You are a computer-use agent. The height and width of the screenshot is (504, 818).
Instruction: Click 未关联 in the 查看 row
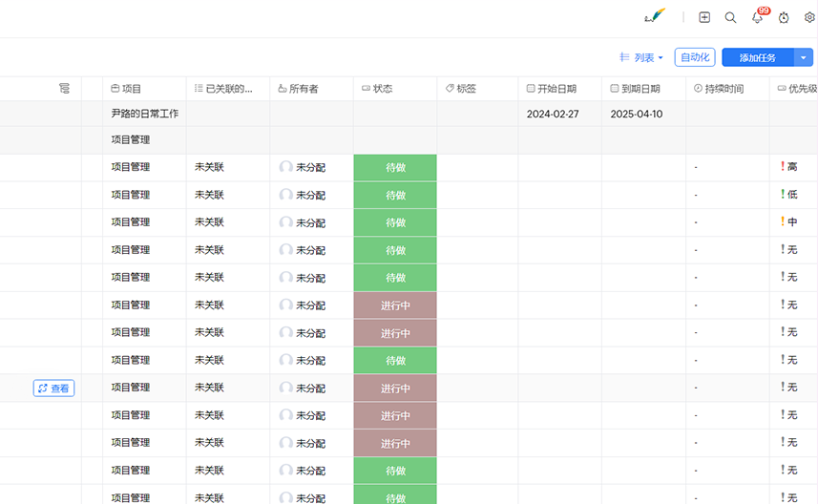(209, 388)
